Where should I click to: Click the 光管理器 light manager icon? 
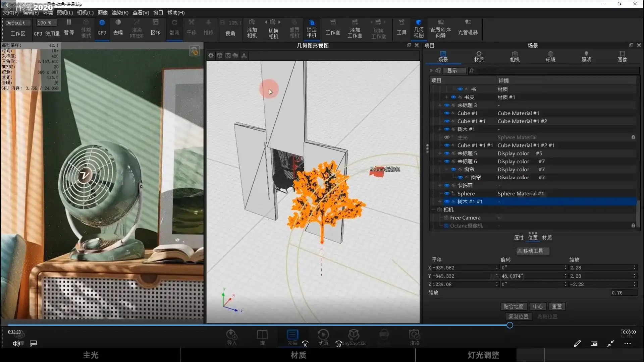(468, 23)
